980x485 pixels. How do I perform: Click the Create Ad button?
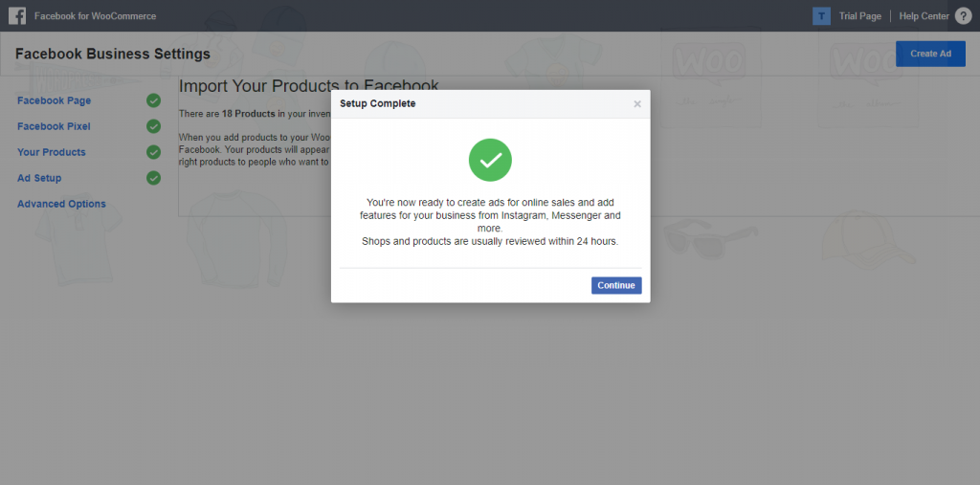point(930,54)
